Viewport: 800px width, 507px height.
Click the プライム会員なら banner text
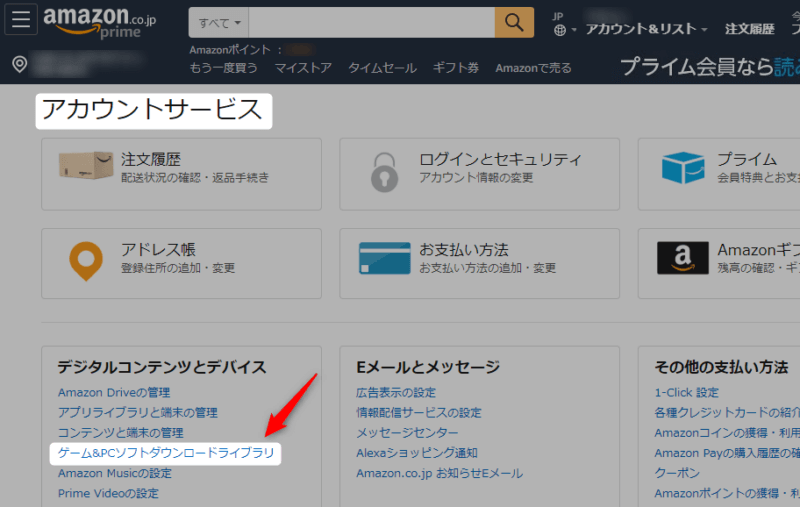(x=710, y=67)
